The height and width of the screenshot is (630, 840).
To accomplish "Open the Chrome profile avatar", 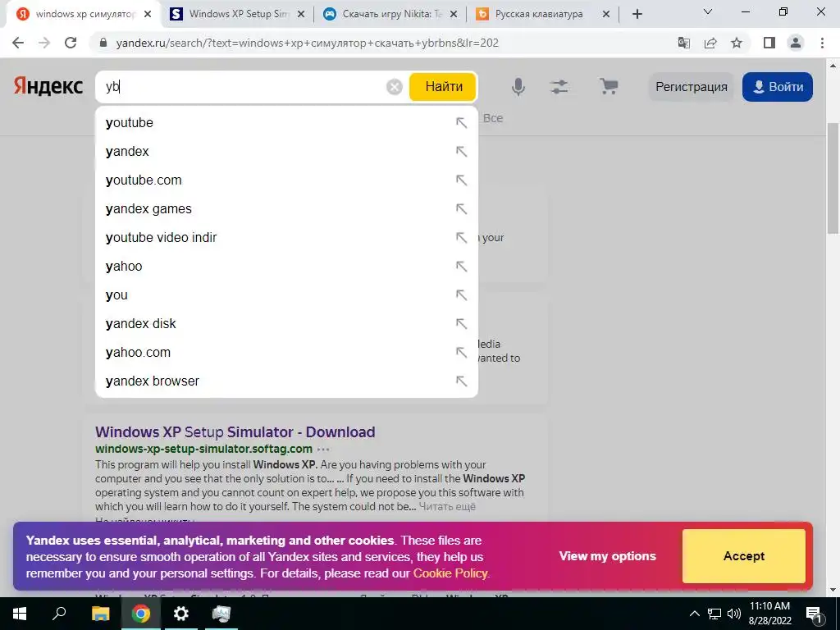I will [x=796, y=43].
